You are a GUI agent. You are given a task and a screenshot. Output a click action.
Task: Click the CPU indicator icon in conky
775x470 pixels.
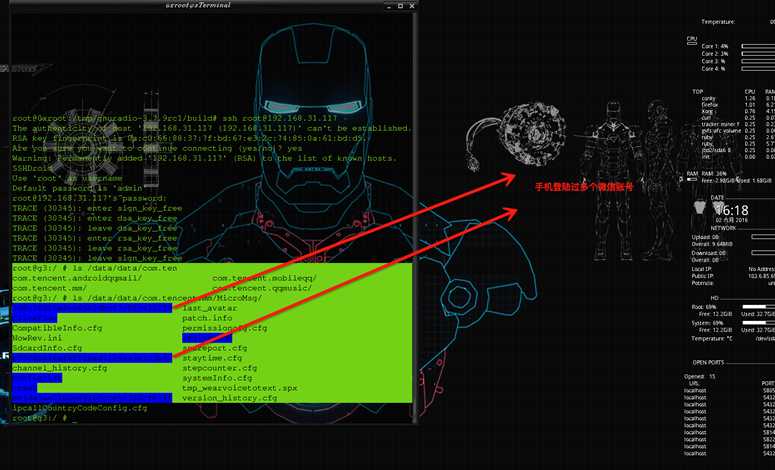[691, 41]
